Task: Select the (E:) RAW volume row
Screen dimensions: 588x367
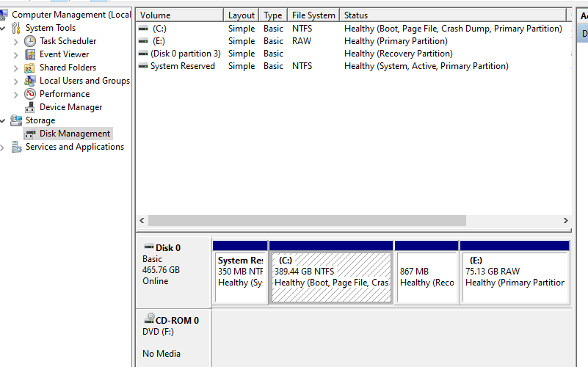Action: pyautogui.click(x=159, y=41)
